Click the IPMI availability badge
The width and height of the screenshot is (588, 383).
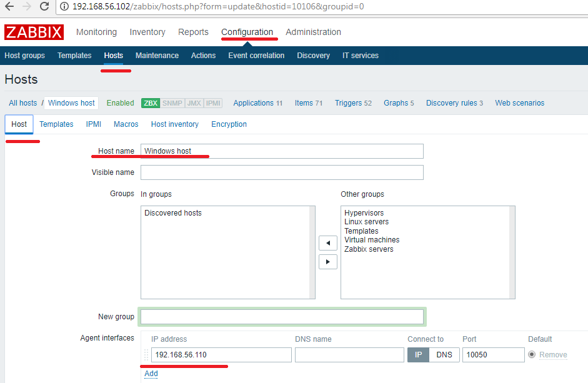213,103
